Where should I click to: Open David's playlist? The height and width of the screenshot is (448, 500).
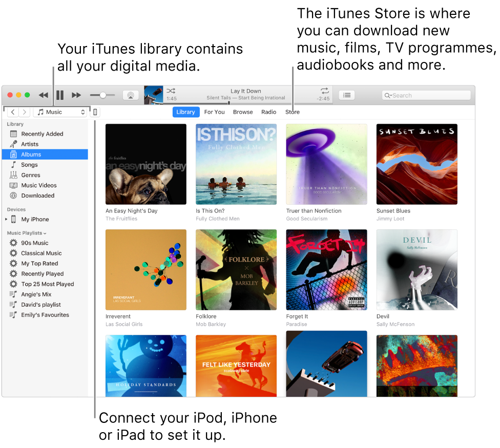point(45,305)
